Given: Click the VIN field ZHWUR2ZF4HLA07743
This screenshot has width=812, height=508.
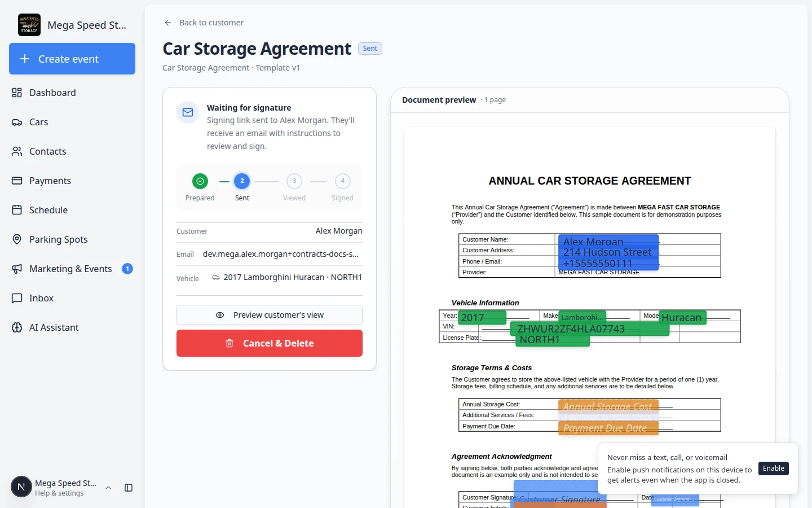Looking at the screenshot, I should [x=590, y=329].
